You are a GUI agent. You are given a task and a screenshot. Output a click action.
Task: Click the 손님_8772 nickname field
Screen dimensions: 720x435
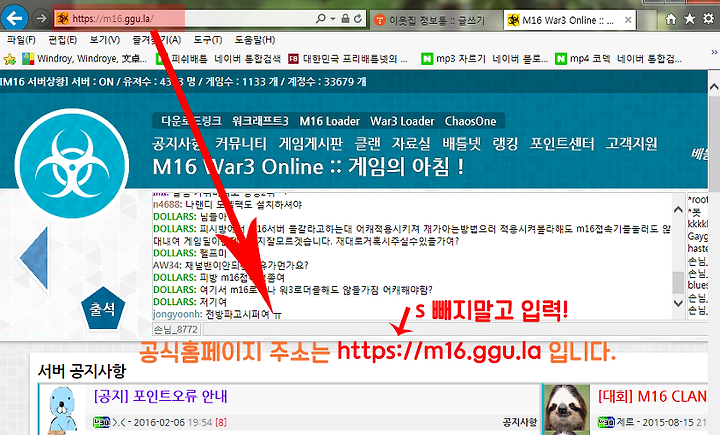[x=176, y=329]
